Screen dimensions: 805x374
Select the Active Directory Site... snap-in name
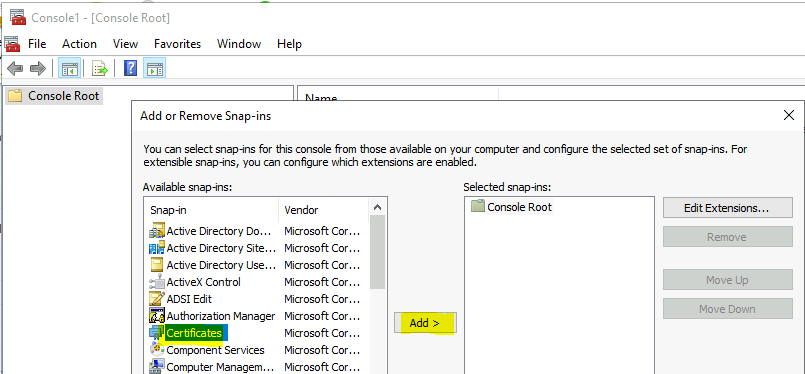[x=221, y=248]
